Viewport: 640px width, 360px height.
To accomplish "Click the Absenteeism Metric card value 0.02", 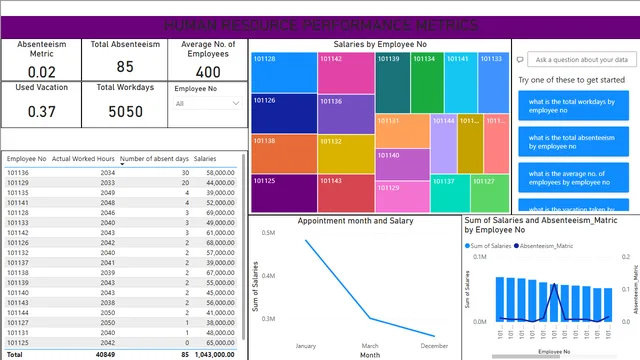I will coord(42,72).
